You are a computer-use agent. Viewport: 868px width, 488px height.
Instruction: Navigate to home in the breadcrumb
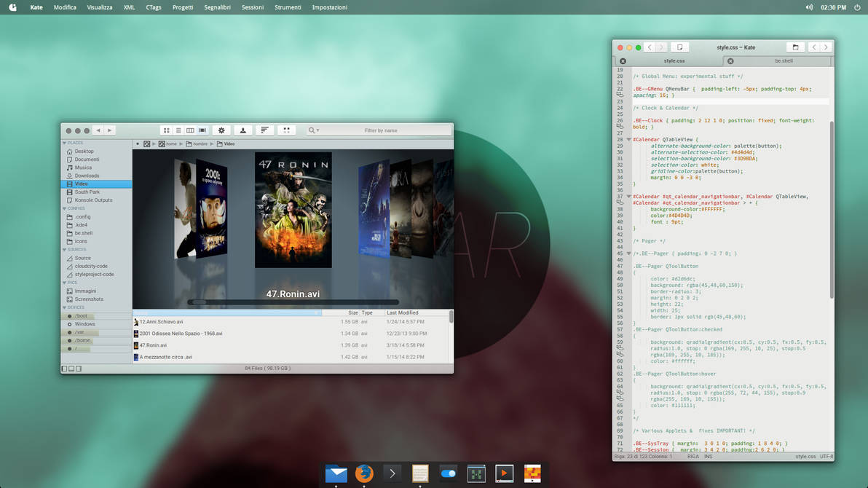coord(167,144)
